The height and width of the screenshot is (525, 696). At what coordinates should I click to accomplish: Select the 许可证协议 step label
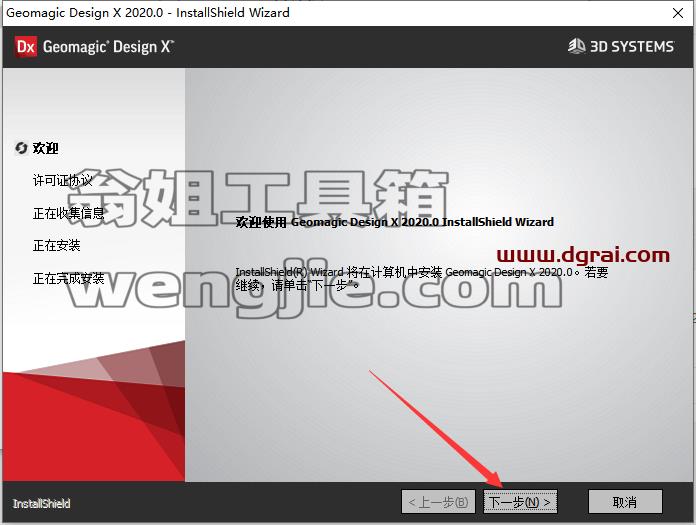pos(63,180)
